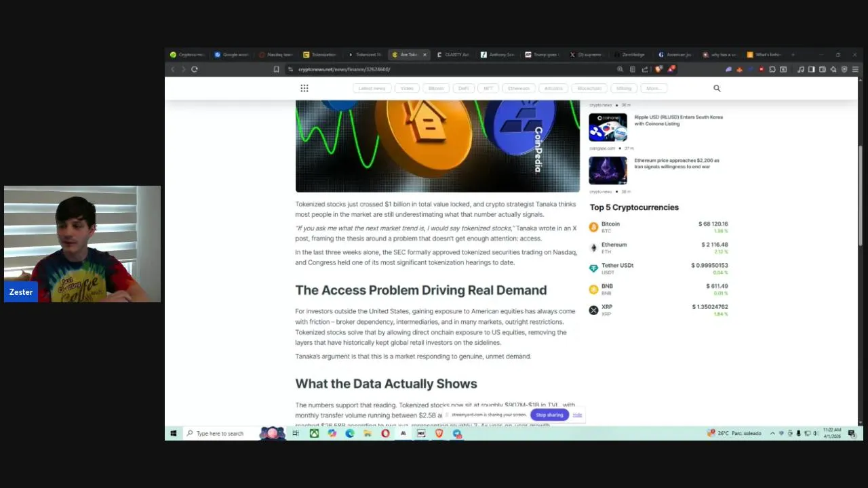Switch to the ZeroHedge browser tab
The height and width of the screenshot is (488, 868).
pos(630,54)
